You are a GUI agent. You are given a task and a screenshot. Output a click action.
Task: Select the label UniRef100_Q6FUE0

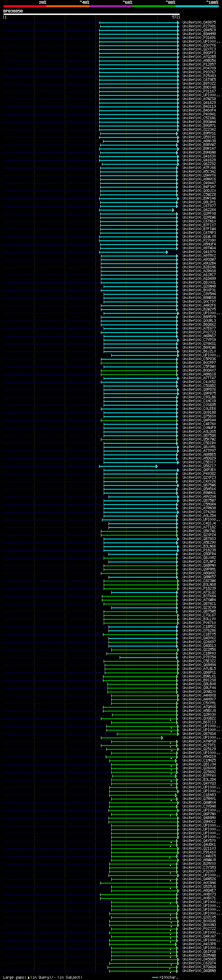point(199,470)
